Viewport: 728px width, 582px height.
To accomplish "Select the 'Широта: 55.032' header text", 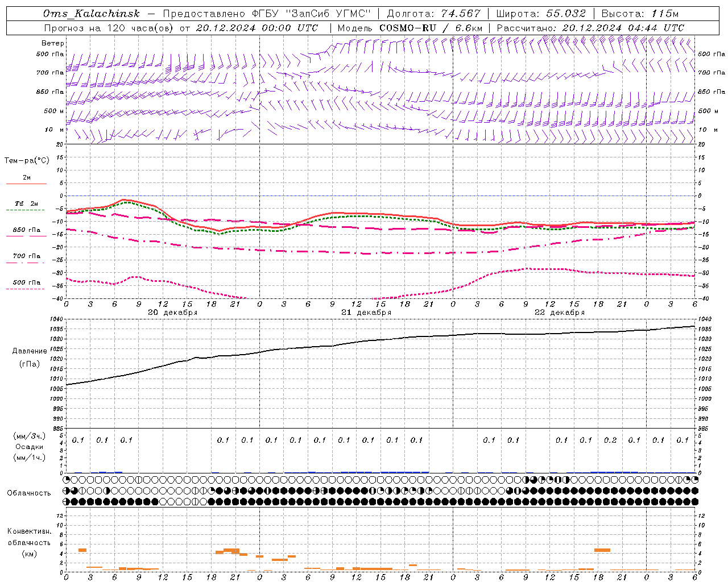I will click(541, 14).
